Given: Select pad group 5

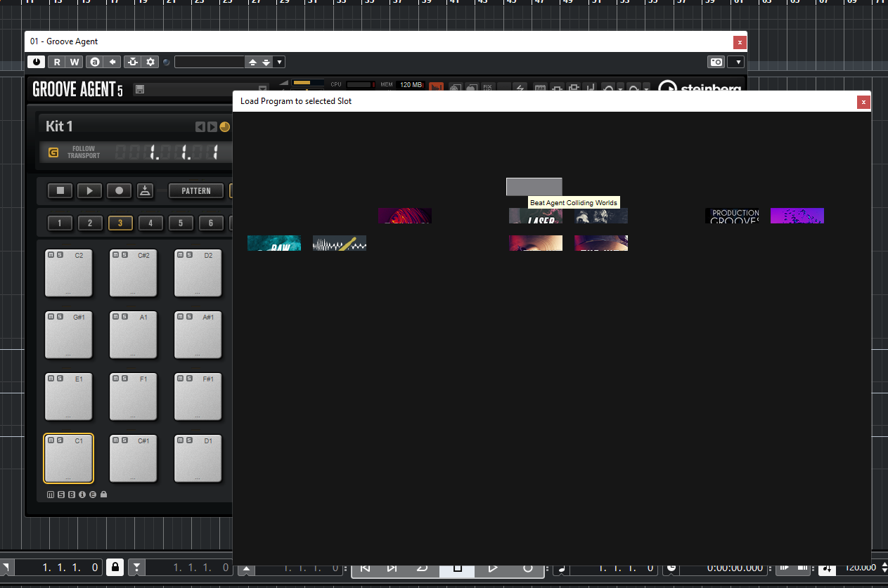Looking at the screenshot, I should tap(181, 223).
